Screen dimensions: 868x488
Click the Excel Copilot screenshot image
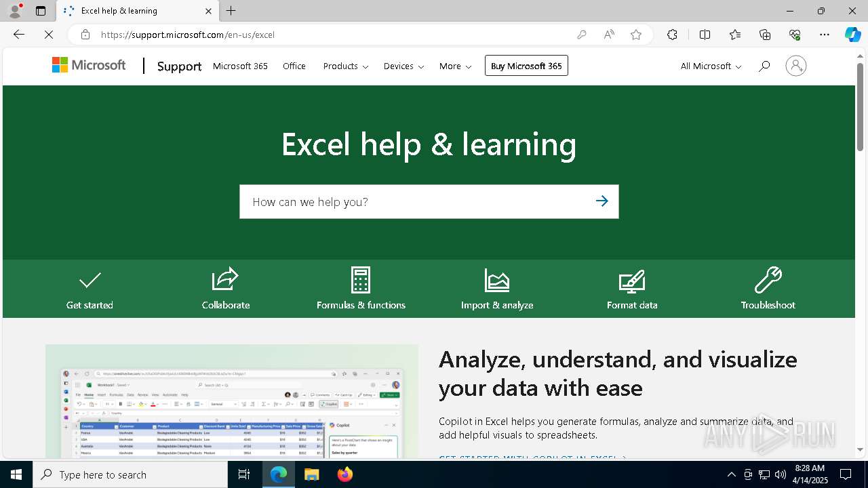pos(232,401)
